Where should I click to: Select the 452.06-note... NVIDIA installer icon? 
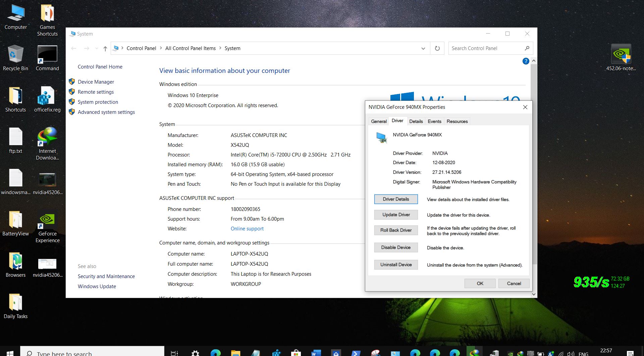tap(621, 58)
